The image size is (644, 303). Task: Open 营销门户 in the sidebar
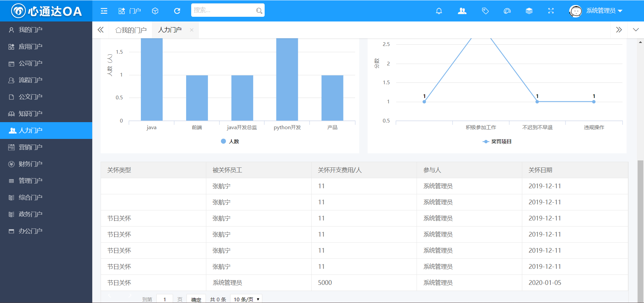pos(46,147)
